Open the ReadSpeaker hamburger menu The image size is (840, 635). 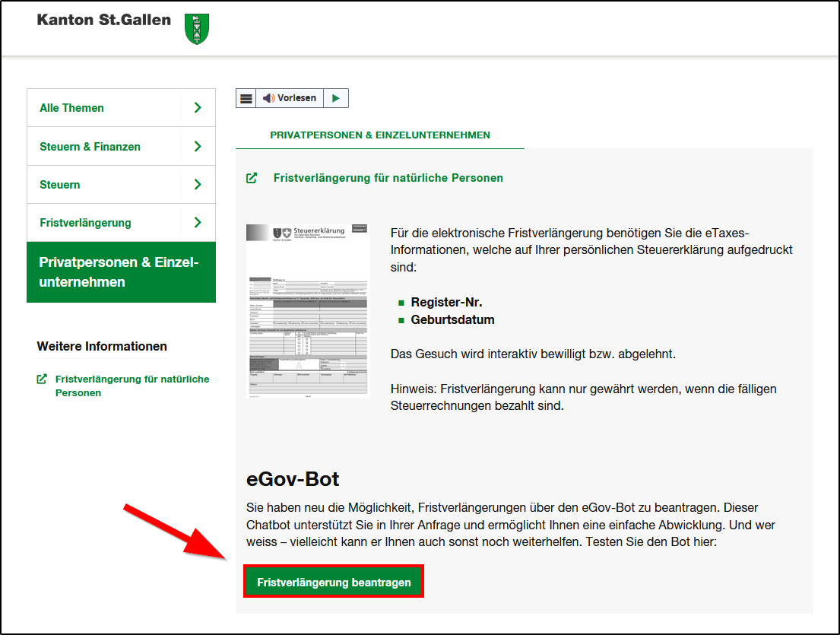point(246,98)
